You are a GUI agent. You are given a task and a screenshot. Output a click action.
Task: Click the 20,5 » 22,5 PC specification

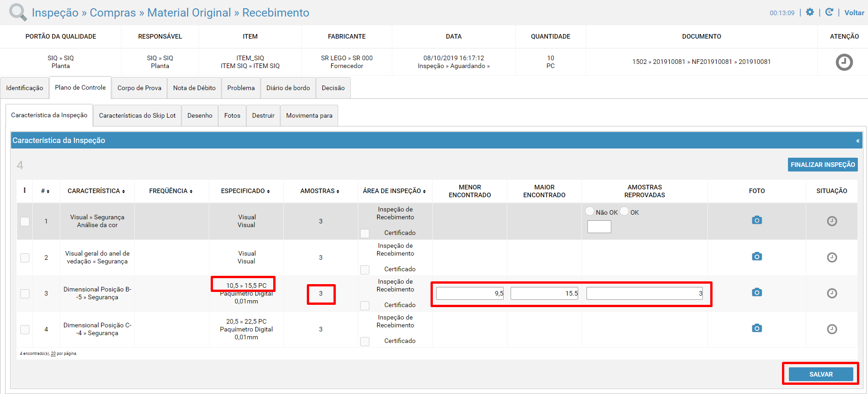pyautogui.click(x=246, y=321)
